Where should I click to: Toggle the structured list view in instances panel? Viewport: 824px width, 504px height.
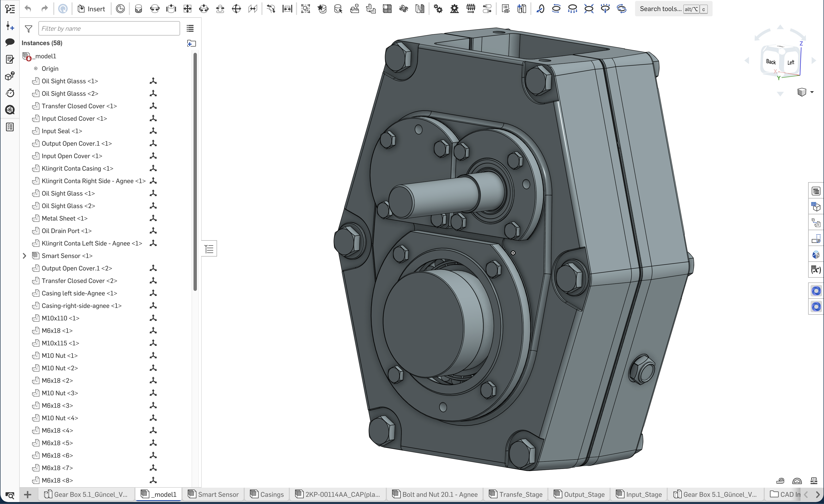(x=190, y=28)
